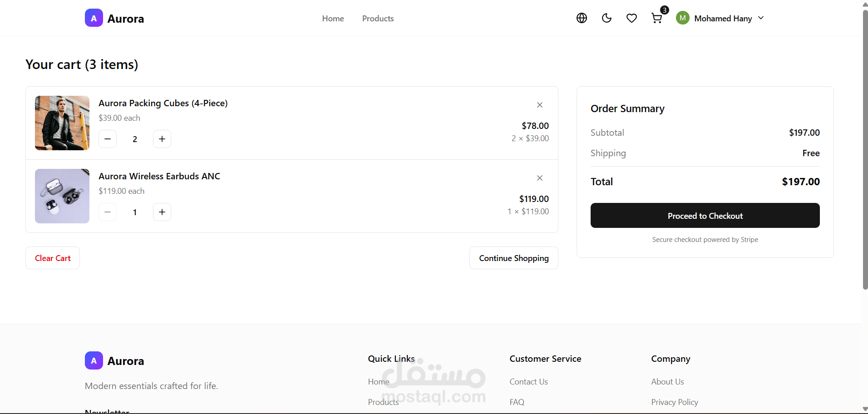This screenshot has width=868, height=414.
Task: Open the Wireless Earbuds product thumbnail
Action: coord(62,196)
